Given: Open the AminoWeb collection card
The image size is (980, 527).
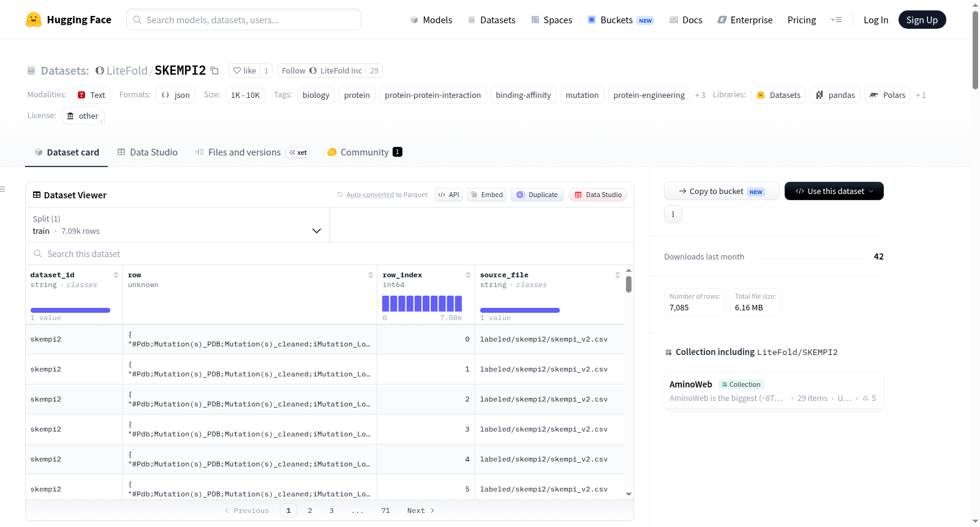Looking at the screenshot, I should [x=774, y=391].
